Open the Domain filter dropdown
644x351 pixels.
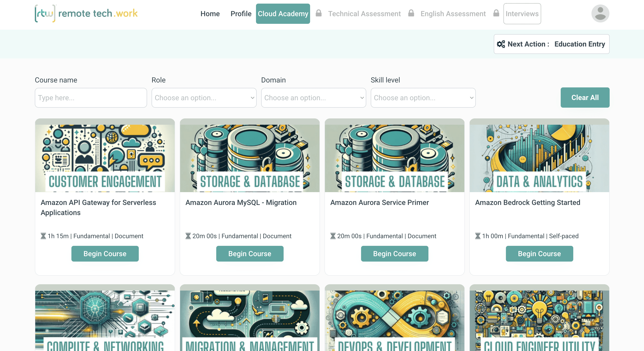(313, 98)
